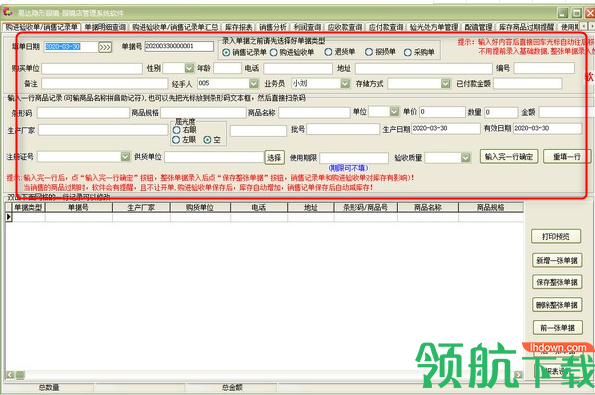
Task: Click the 条形码 input field
Action: pyautogui.click(x=83, y=113)
